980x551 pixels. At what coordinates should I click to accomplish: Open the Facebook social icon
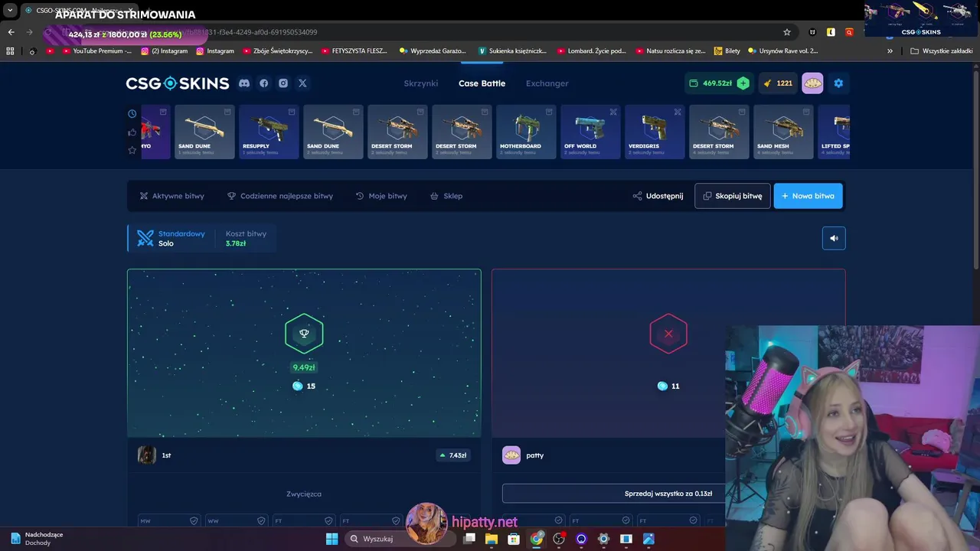pos(264,83)
